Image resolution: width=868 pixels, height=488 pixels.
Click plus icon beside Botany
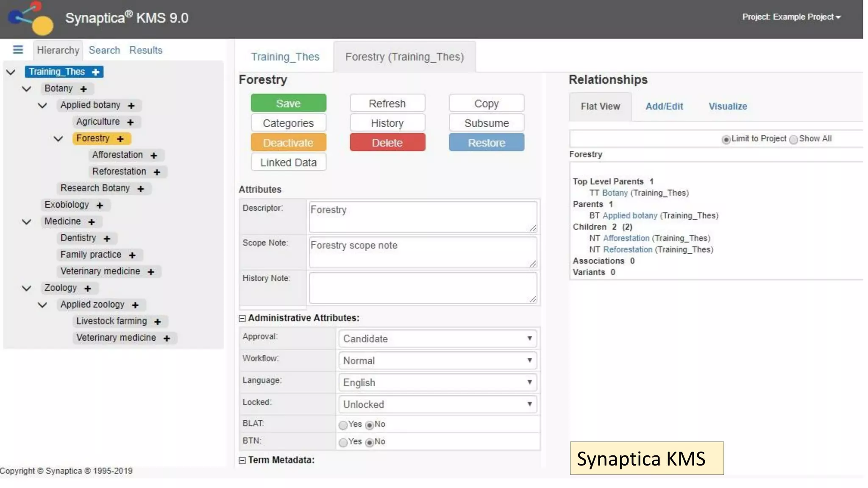pyautogui.click(x=83, y=89)
